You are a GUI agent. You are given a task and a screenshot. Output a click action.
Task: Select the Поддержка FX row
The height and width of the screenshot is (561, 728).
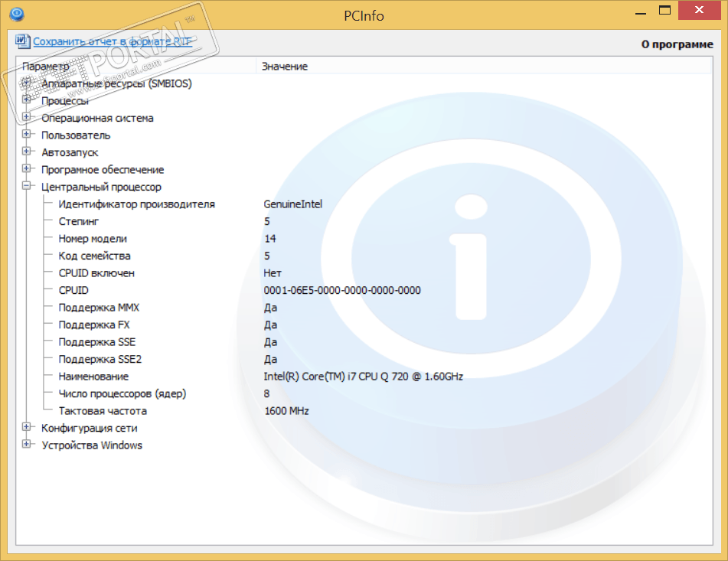pyautogui.click(x=94, y=325)
